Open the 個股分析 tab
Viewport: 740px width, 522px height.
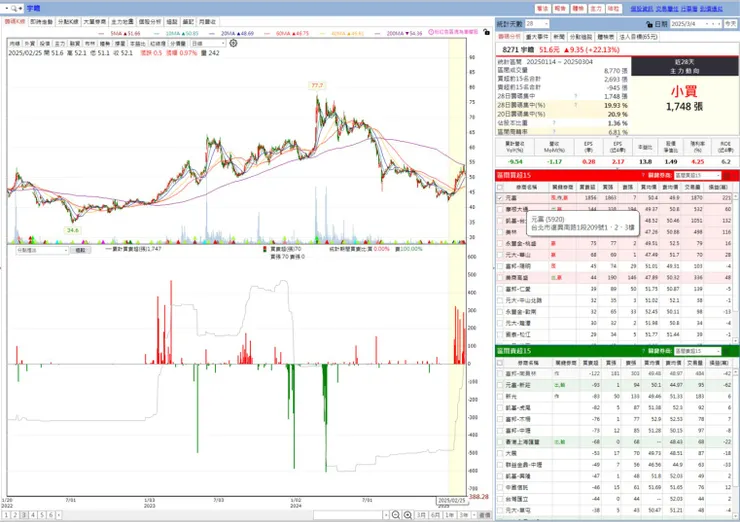pyautogui.click(x=150, y=22)
